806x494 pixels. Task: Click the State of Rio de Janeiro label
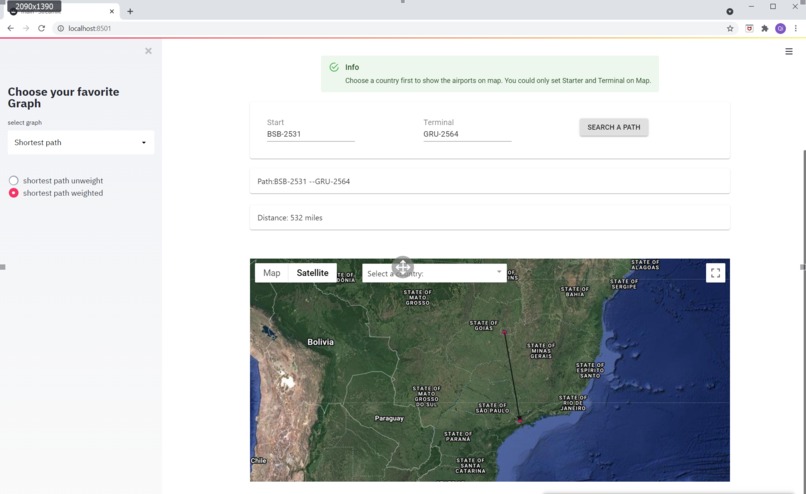point(573,402)
